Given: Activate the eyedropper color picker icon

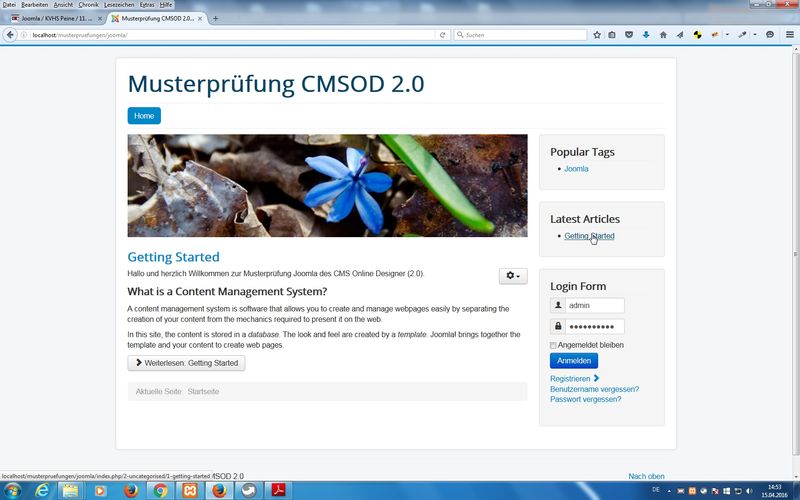Looking at the screenshot, I should coord(742,35).
